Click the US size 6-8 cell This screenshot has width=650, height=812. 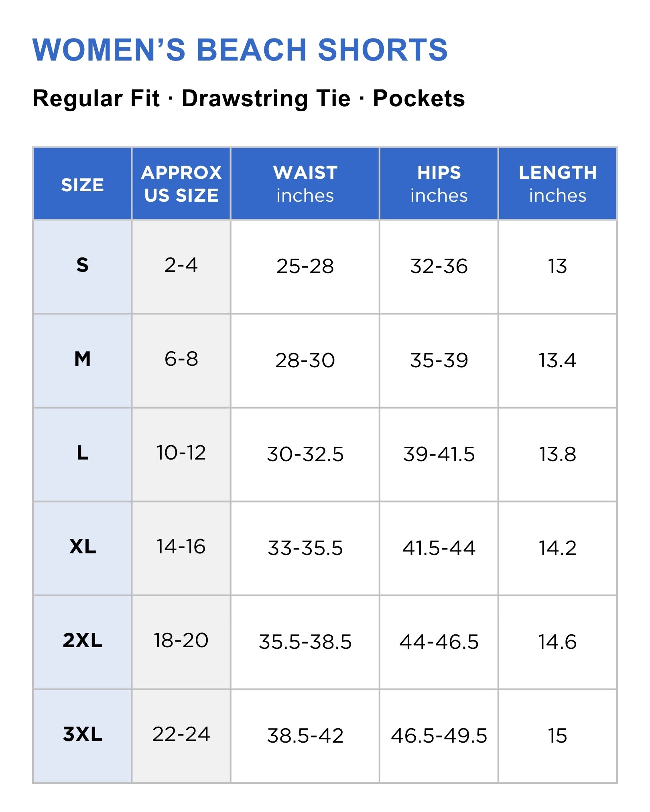click(181, 361)
